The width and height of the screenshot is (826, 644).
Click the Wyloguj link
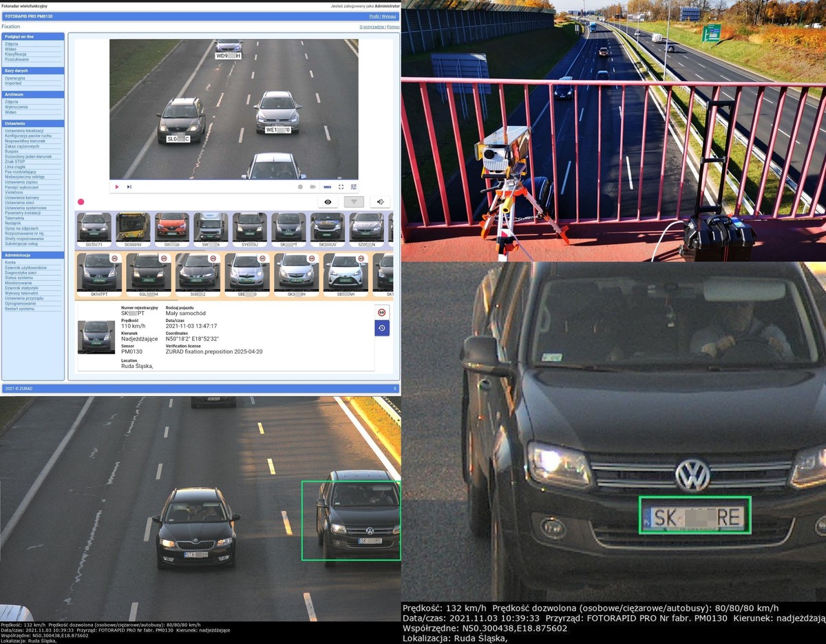(x=389, y=16)
